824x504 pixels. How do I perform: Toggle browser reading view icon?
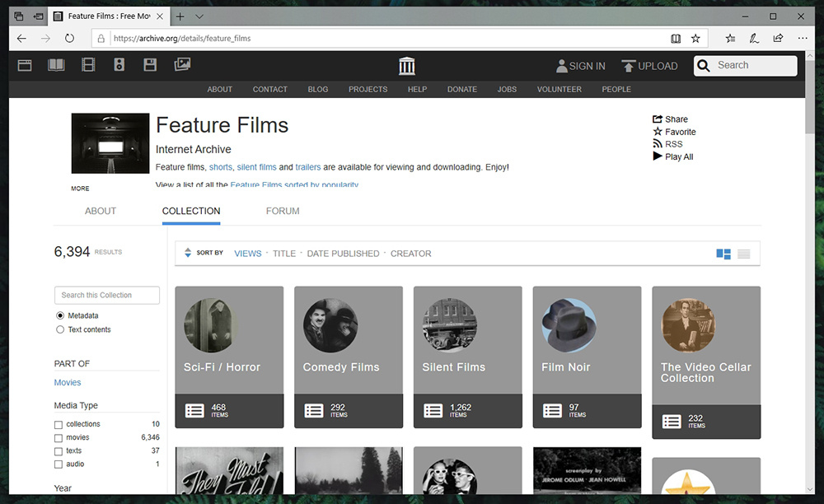(676, 39)
